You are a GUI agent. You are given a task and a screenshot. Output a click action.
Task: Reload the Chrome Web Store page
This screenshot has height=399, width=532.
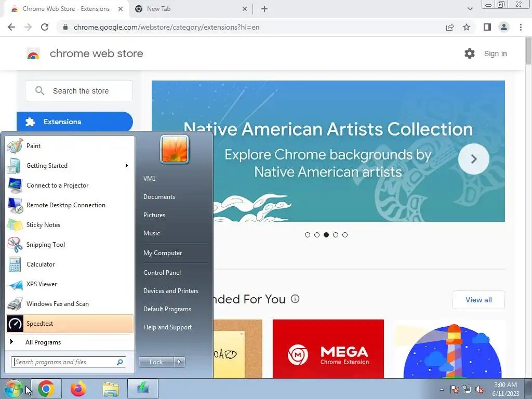[x=45, y=27]
